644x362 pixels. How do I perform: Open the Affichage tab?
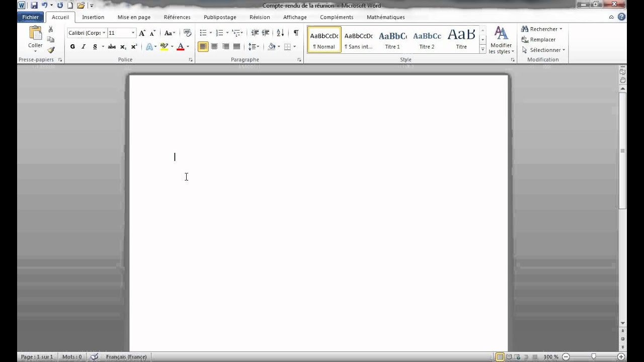click(x=295, y=17)
